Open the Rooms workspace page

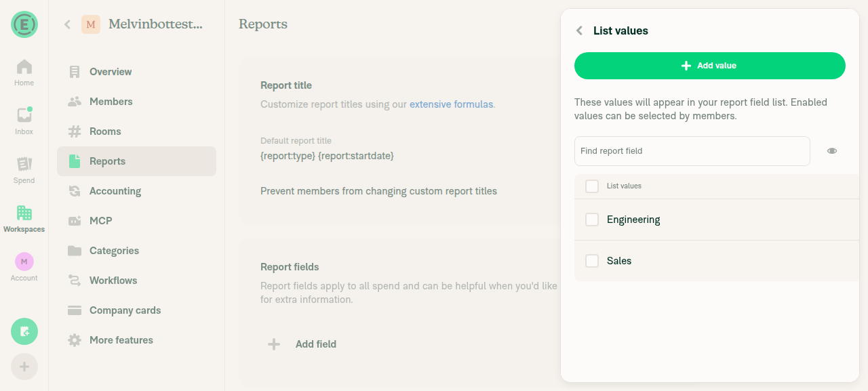[x=136, y=131]
